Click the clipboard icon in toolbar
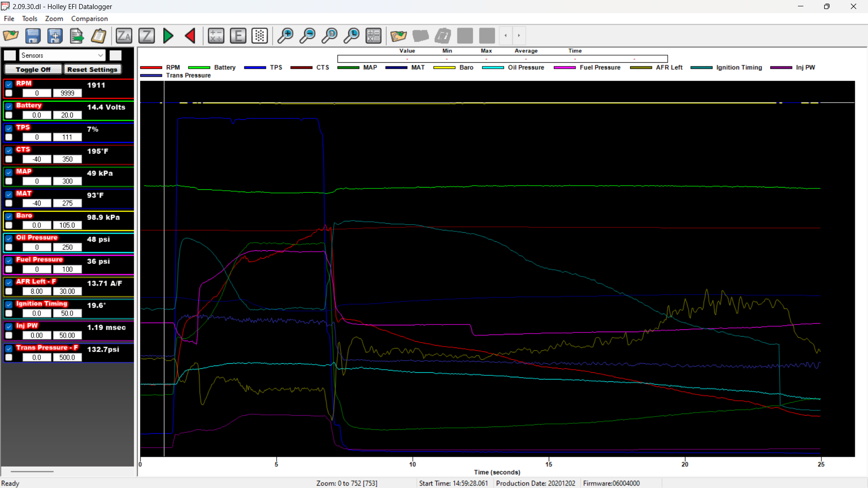The height and width of the screenshot is (488, 868). (x=99, y=36)
